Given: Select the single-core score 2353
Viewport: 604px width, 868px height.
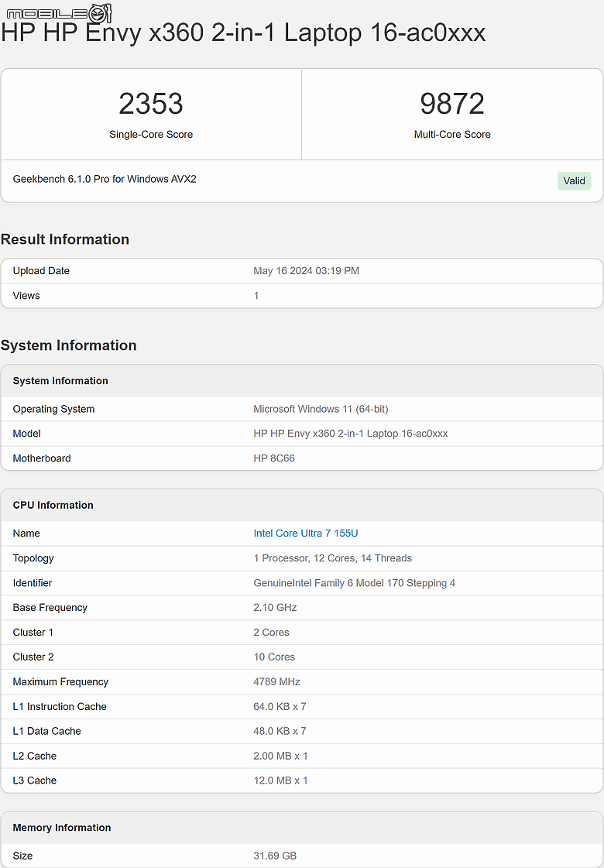Looking at the screenshot, I should (151, 104).
